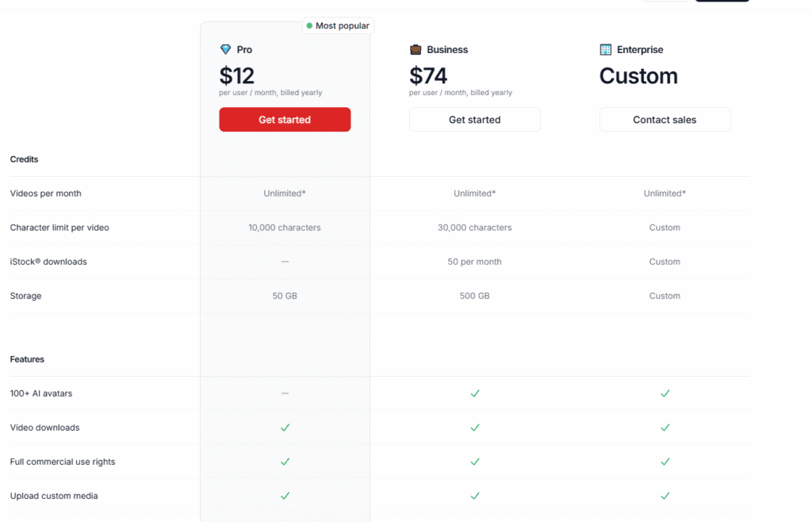Click Business checkmark for Upload custom media
The width and height of the screenshot is (812, 522).
(x=475, y=496)
